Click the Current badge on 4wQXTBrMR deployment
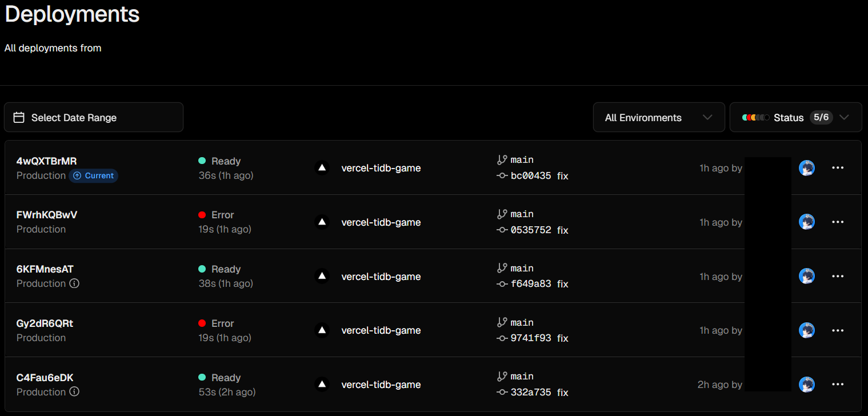The height and width of the screenshot is (416, 868). click(94, 175)
